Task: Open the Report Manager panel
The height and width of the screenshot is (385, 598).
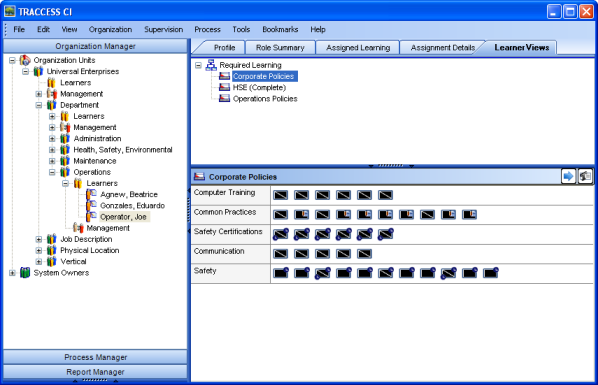Action: tap(95, 372)
